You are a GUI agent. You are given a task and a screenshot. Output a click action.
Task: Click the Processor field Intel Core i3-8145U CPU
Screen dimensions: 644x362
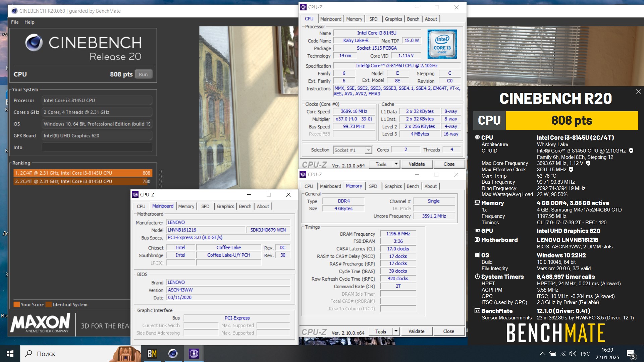point(97,101)
